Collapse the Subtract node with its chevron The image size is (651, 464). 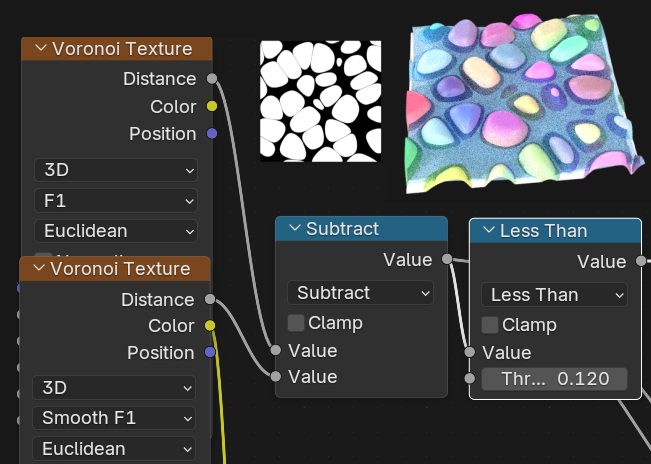pos(295,229)
